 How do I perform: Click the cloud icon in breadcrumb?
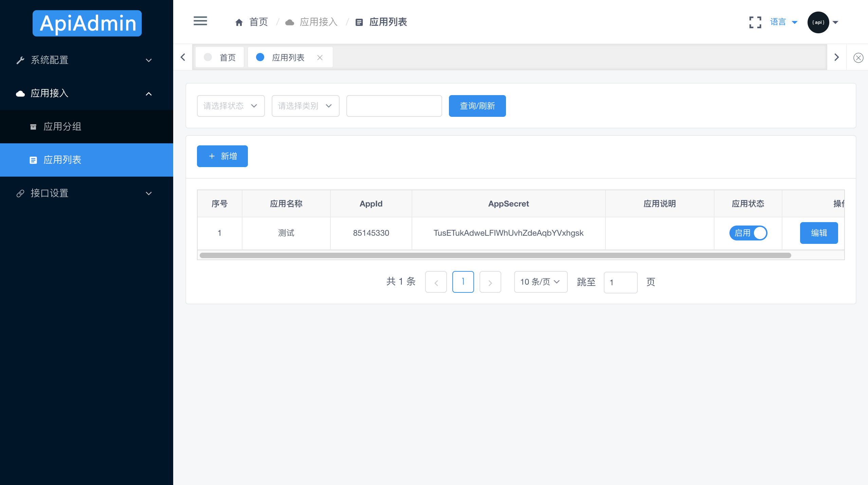pyautogui.click(x=290, y=22)
